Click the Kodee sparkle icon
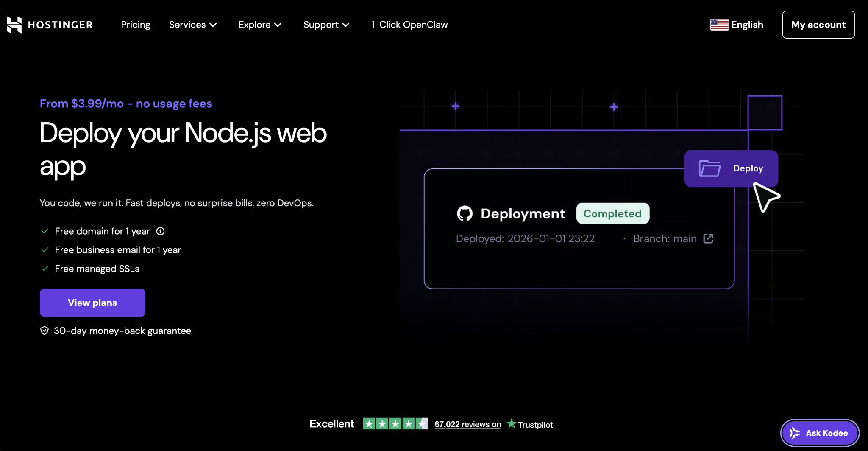868x451 pixels. pyautogui.click(x=795, y=433)
